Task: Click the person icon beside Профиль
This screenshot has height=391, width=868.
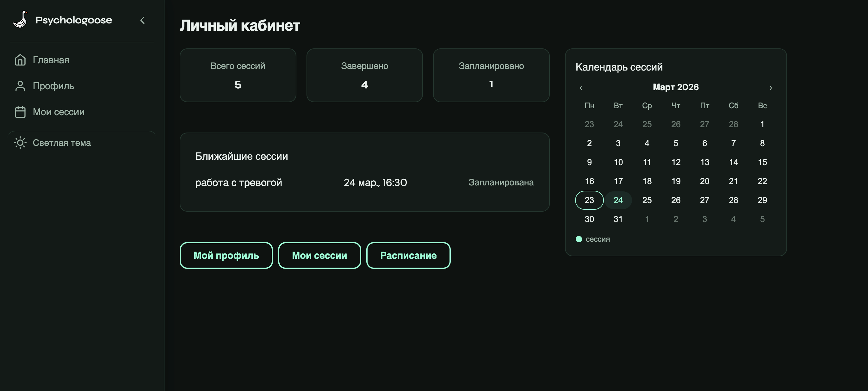Action: pyautogui.click(x=20, y=86)
